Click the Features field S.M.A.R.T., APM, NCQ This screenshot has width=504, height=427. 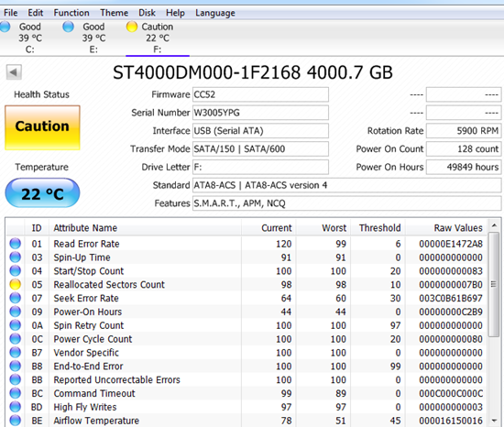(x=346, y=203)
